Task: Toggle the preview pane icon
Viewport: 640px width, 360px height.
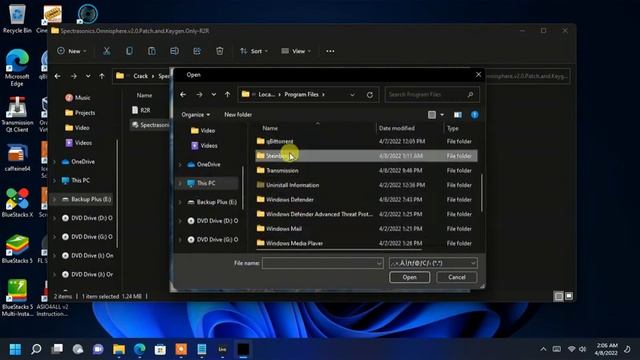Action: click(x=458, y=115)
